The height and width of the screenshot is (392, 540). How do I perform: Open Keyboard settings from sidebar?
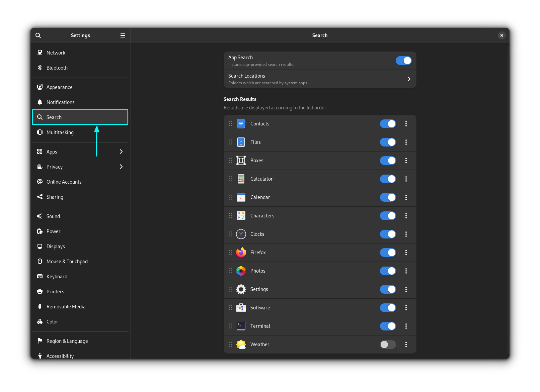[x=57, y=277]
